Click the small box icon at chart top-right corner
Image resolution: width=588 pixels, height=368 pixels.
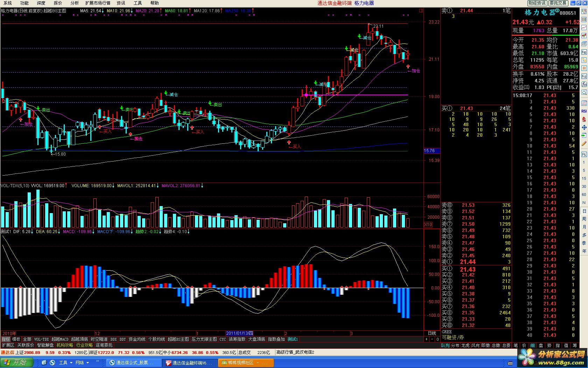point(421,11)
